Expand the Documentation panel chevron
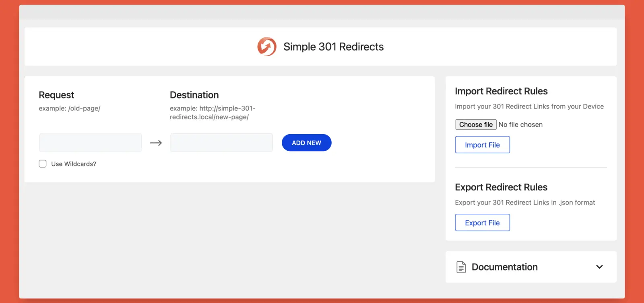 (x=599, y=267)
